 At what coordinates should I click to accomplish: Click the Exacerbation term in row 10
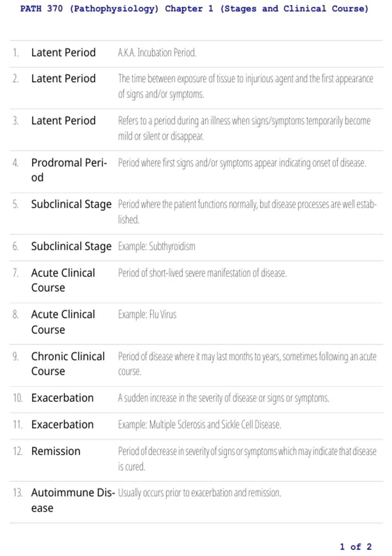[x=62, y=398]
